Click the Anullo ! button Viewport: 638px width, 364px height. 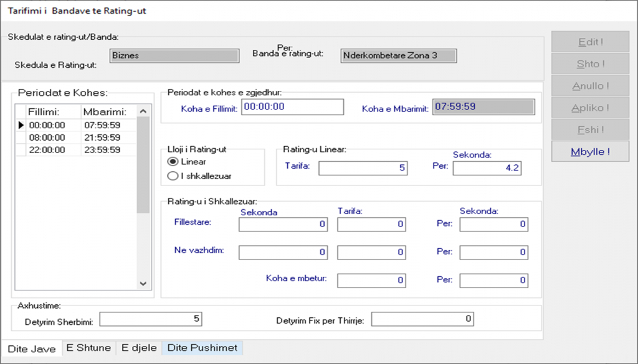tap(590, 86)
